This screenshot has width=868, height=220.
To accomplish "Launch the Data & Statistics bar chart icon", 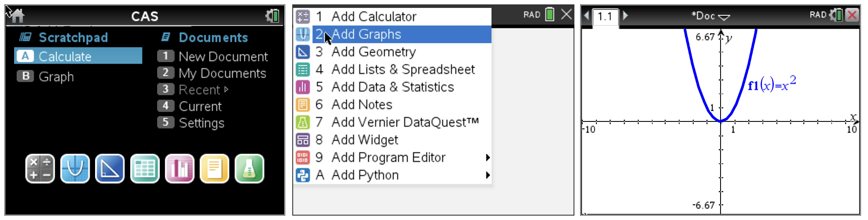I will (x=180, y=169).
